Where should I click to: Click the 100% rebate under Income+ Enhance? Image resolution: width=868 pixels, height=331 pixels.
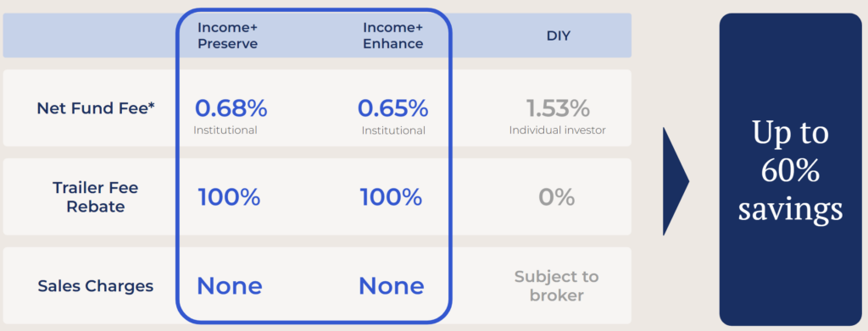[392, 197]
